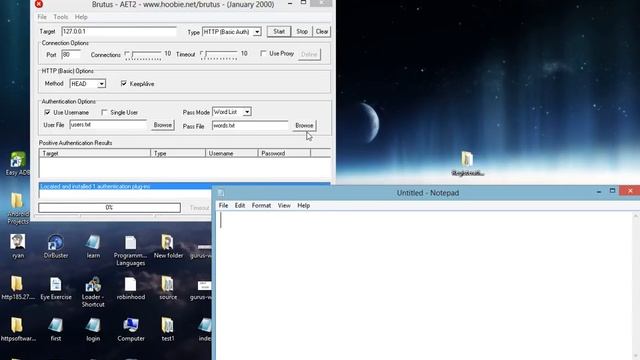The height and width of the screenshot is (360, 640).
Task: Open Notepad Help menu
Action: pyautogui.click(x=303, y=205)
